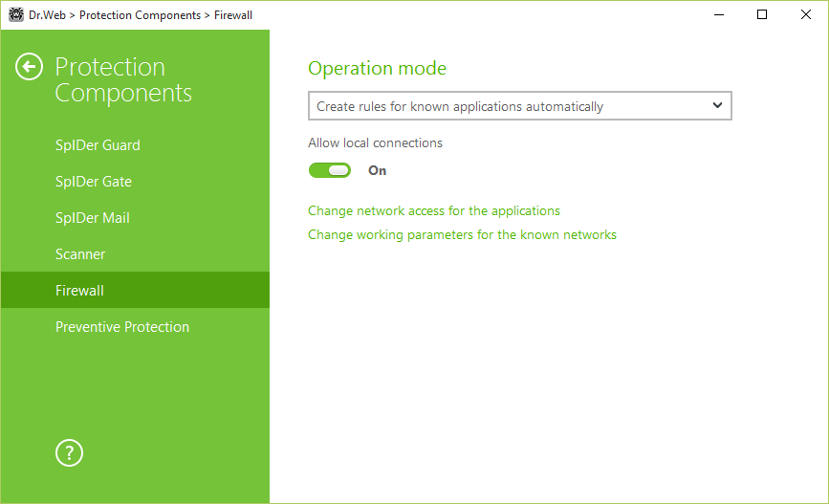Open help via the question mark icon
The width and height of the screenshot is (829, 504).
(69, 453)
